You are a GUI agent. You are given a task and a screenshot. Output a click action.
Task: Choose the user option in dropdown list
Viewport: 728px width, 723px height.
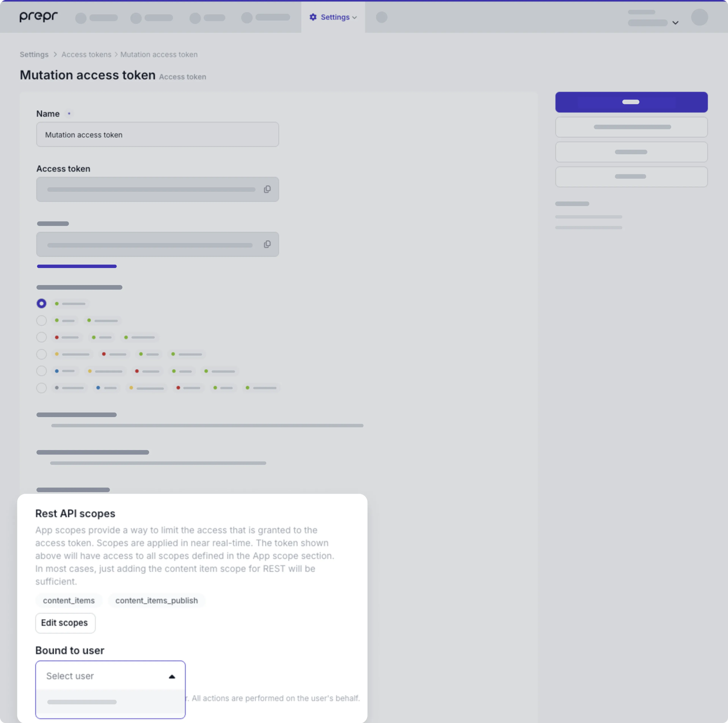coord(110,702)
